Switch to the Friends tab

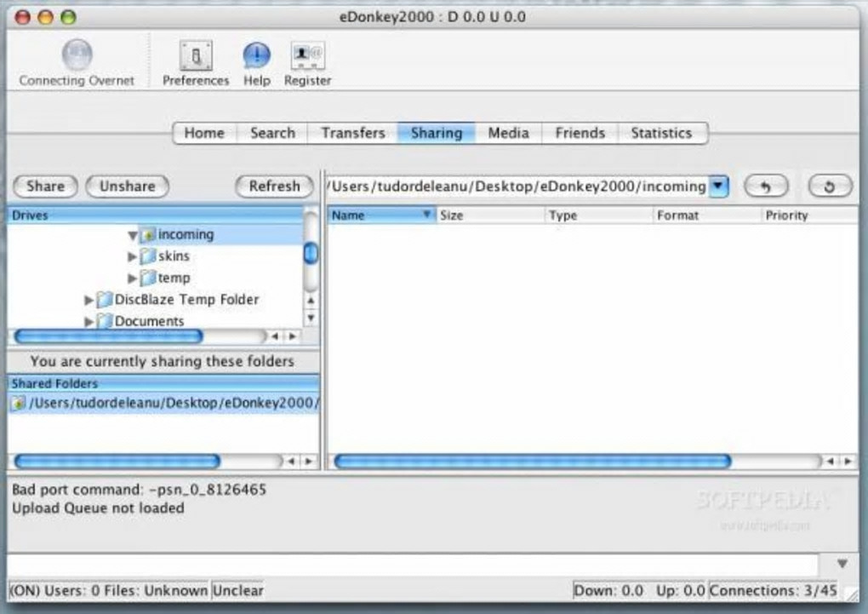tap(580, 133)
